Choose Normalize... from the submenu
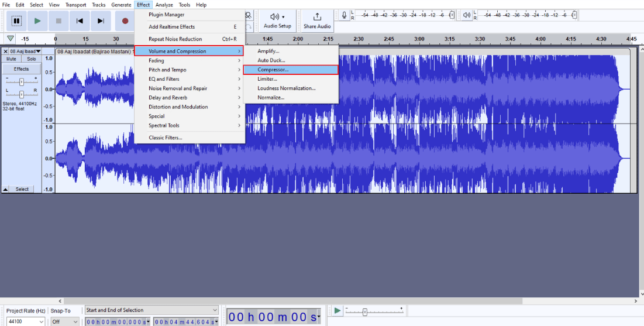Screen dimensions: 644x326 (291, 97)
